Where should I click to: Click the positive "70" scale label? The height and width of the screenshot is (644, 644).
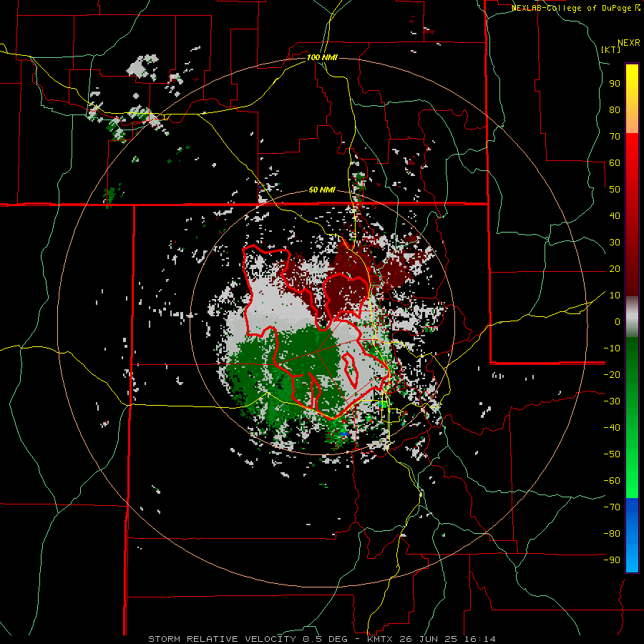(x=615, y=137)
